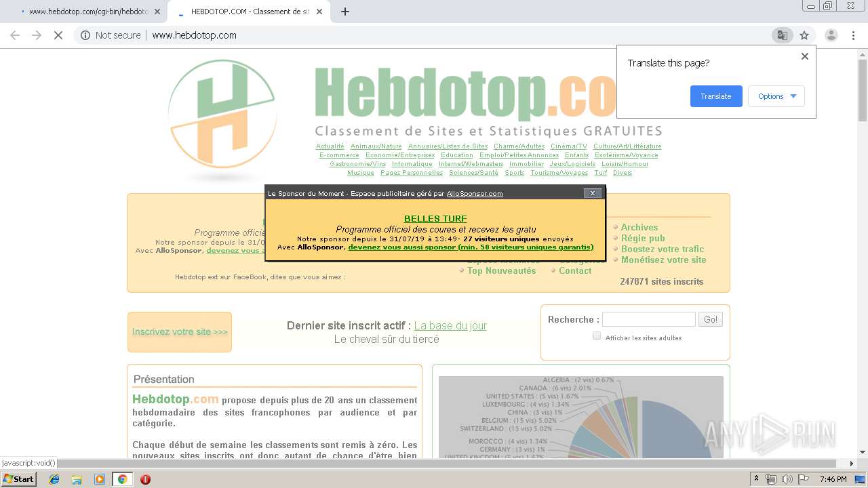The width and height of the screenshot is (868, 488).
Task: Open Chrome's three-dot menu
Action: click(x=853, y=35)
